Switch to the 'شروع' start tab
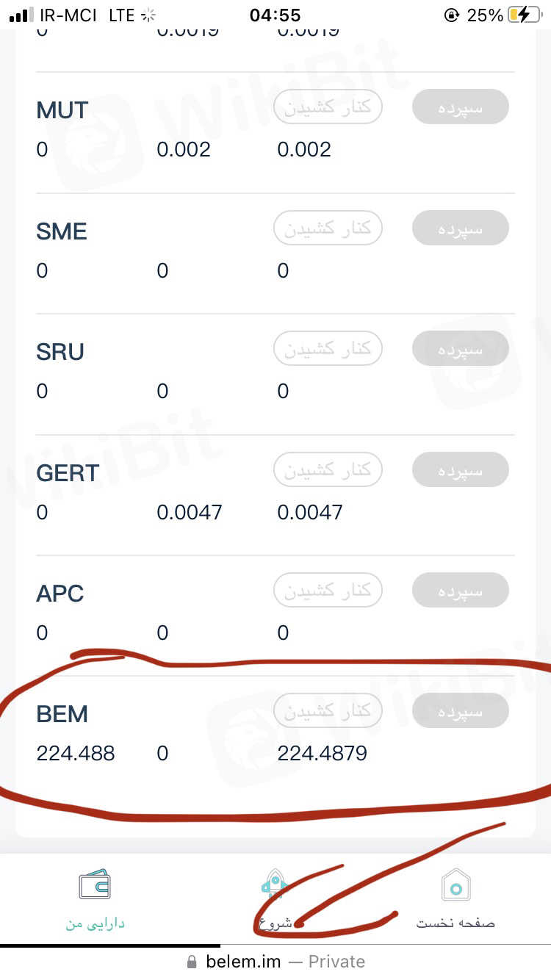Screen dimensions: 551x980 pyautogui.click(x=276, y=923)
